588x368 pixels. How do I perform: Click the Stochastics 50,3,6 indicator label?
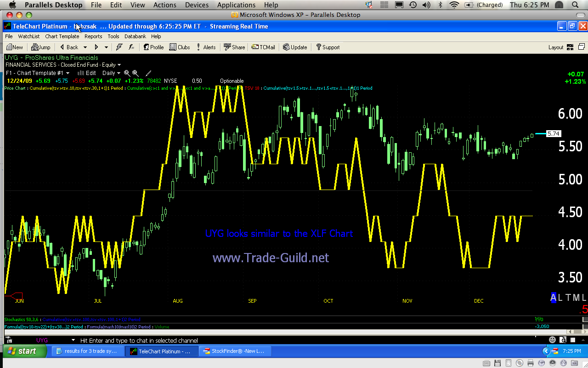tap(22, 319)
